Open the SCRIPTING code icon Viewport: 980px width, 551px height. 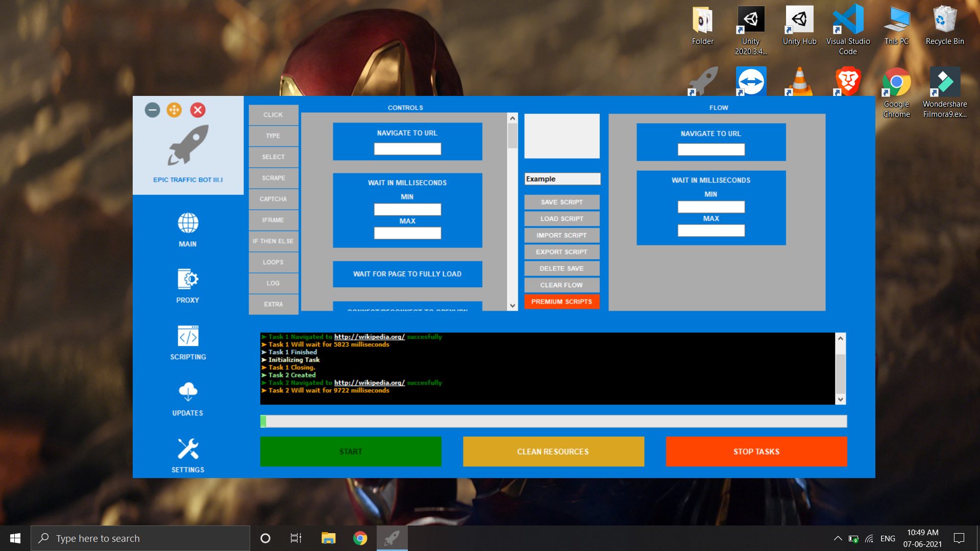[188, 336]
